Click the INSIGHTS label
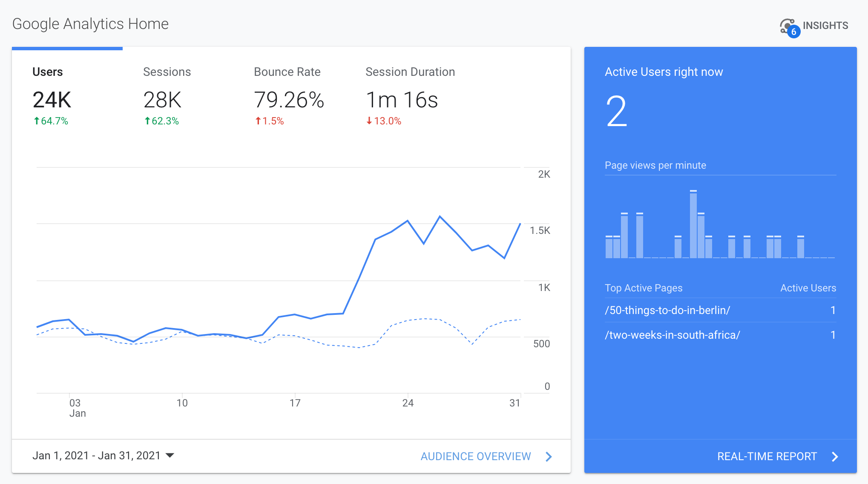 tap(825, 26)
